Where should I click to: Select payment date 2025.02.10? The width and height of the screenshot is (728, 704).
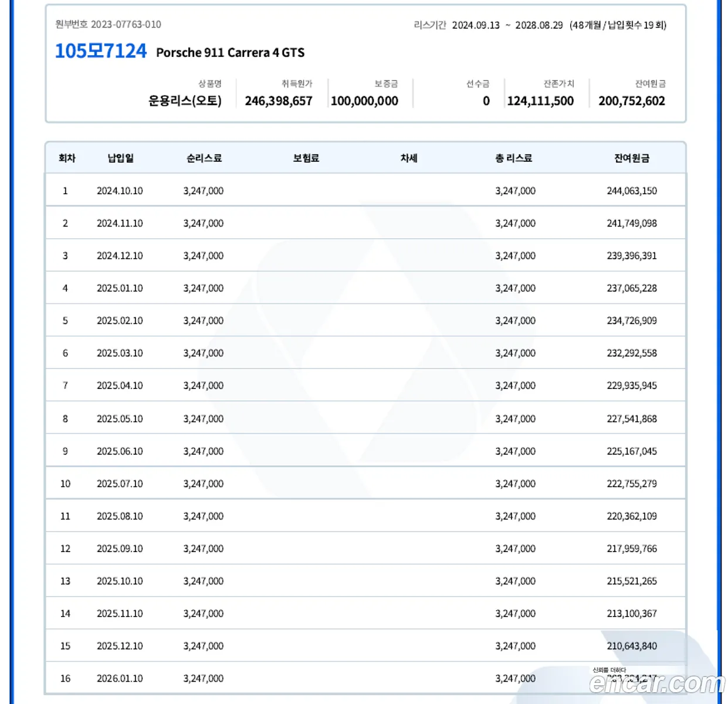[120, 321]
